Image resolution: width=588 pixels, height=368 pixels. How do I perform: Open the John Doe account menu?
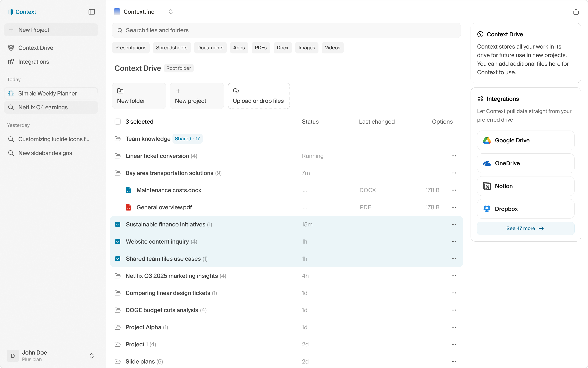(92, 356)
